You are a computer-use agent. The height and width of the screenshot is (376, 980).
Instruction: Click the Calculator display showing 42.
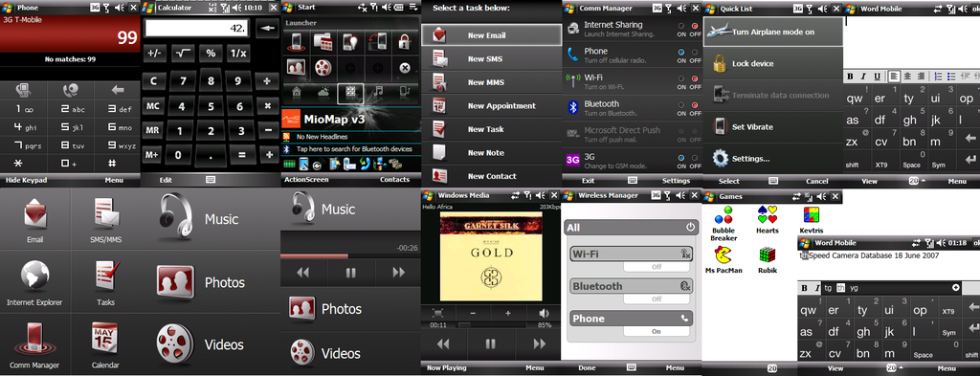197,28
